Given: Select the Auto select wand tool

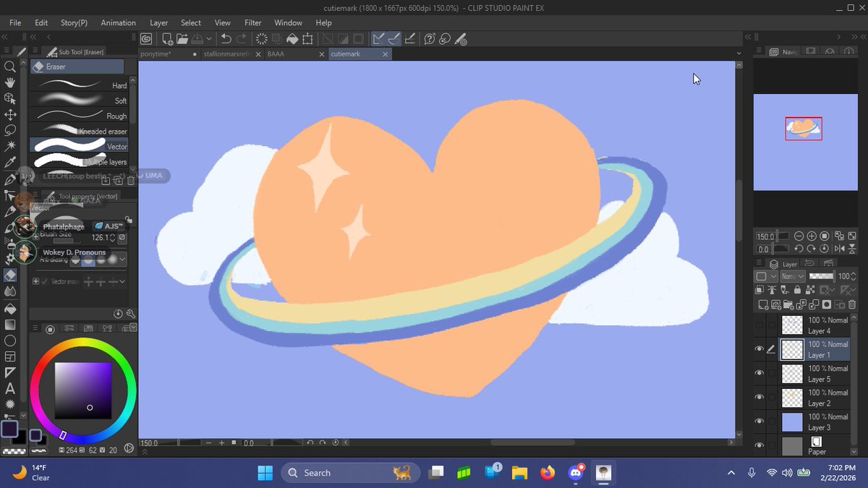Looking at the screenshot, I should click(10, 146).
